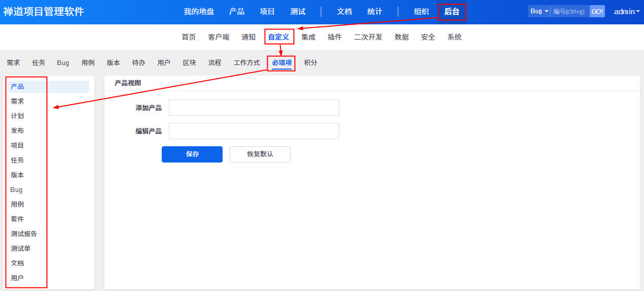Open 后台 in the top navigation
This screenshot has width=644, height=291.
point(451,12)
